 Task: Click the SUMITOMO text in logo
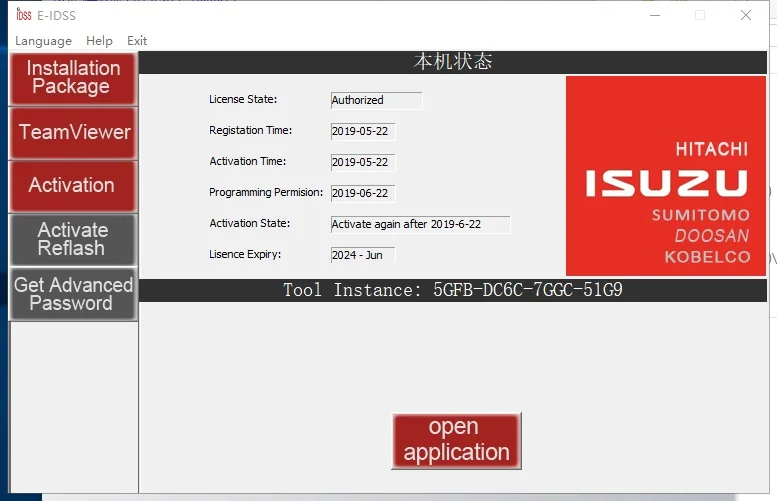click(700, 215)
